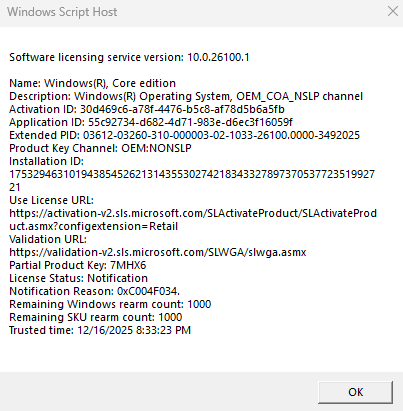The height and width of the screenshot is (411, 403).
Task: Click the Remaining Windows rearm count line
Action: tap(110, 304)
